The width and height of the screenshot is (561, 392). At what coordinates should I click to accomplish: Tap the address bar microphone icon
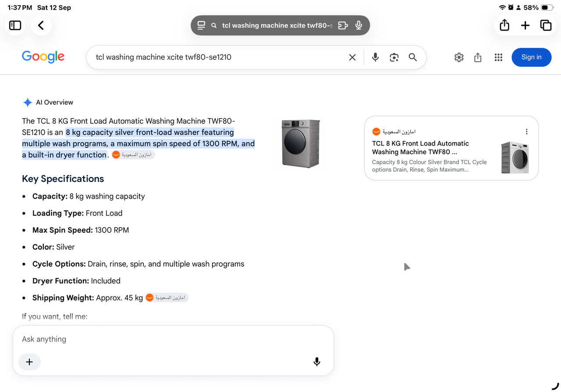(359, 25)
